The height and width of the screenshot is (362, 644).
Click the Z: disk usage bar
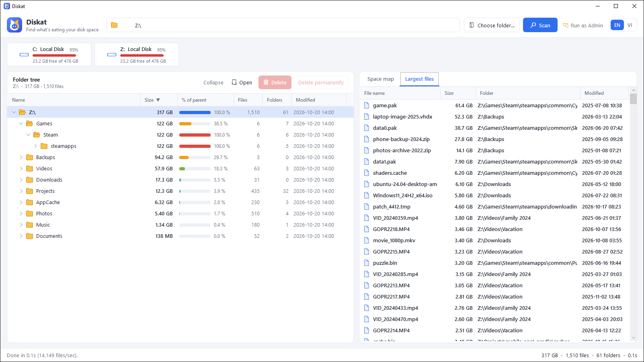pyautogui.click(x=143, y=55)
